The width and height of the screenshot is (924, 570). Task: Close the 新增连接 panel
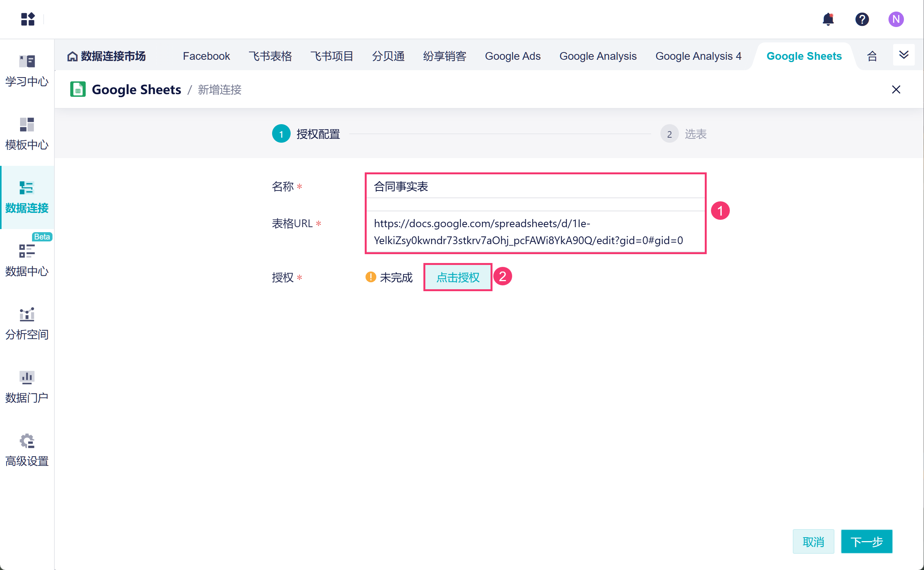pyautogui.click(x=896, y=89)
